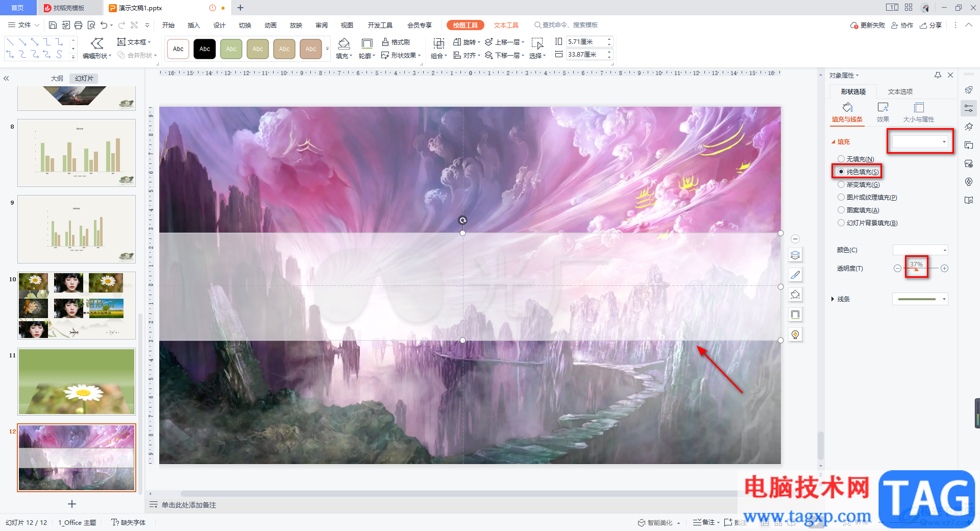This screenshot has width=980, height=531.
Task: Select Gradient Fill (渐变填充) radio button
Action: click(841, 184)
